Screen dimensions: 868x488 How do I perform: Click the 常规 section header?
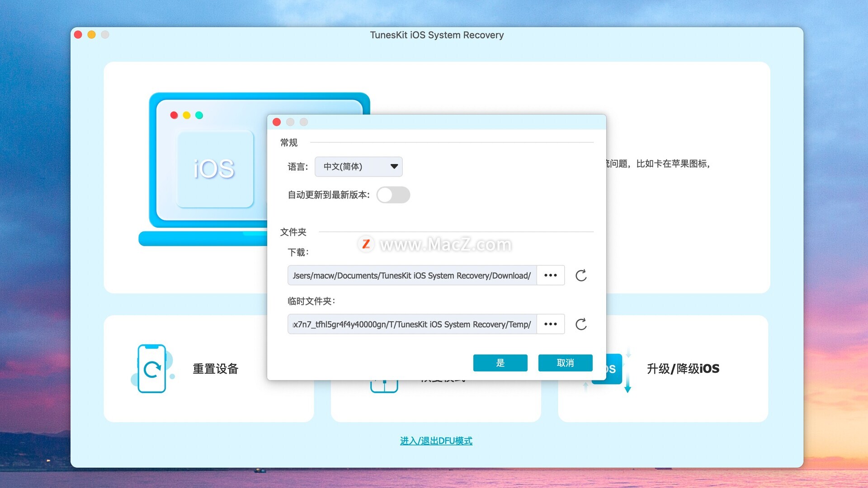(289, 142)
